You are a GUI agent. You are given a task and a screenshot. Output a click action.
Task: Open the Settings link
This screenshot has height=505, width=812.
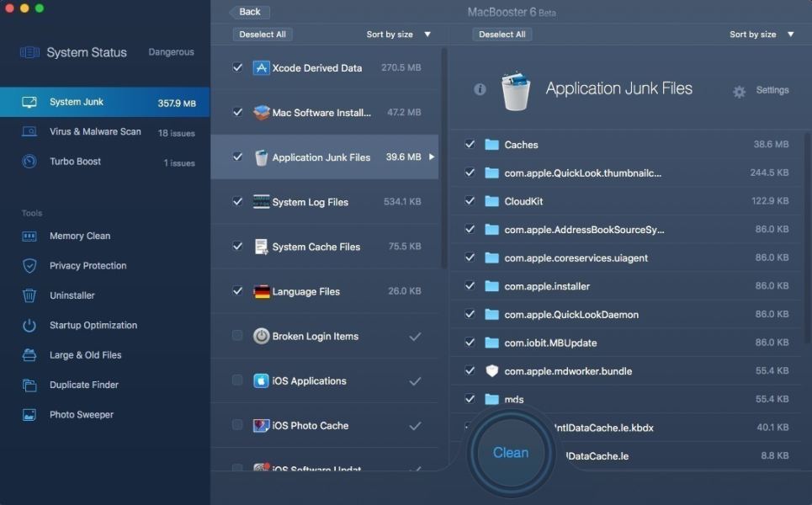point(772,90)
